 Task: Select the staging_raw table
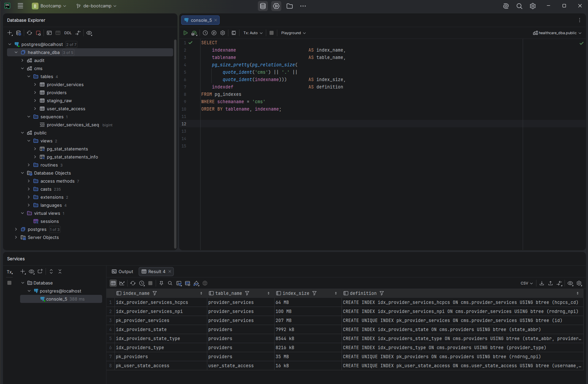(59, 101)
